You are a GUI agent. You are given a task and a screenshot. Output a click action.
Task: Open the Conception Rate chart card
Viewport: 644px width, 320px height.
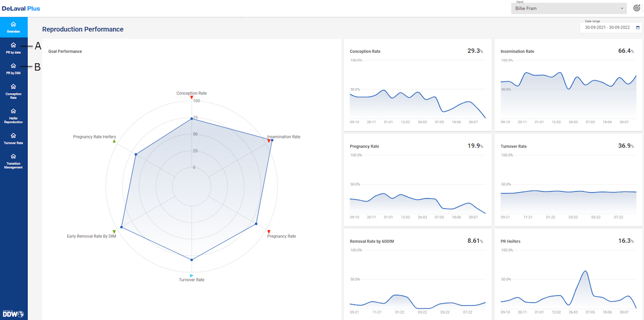point(417,86)
